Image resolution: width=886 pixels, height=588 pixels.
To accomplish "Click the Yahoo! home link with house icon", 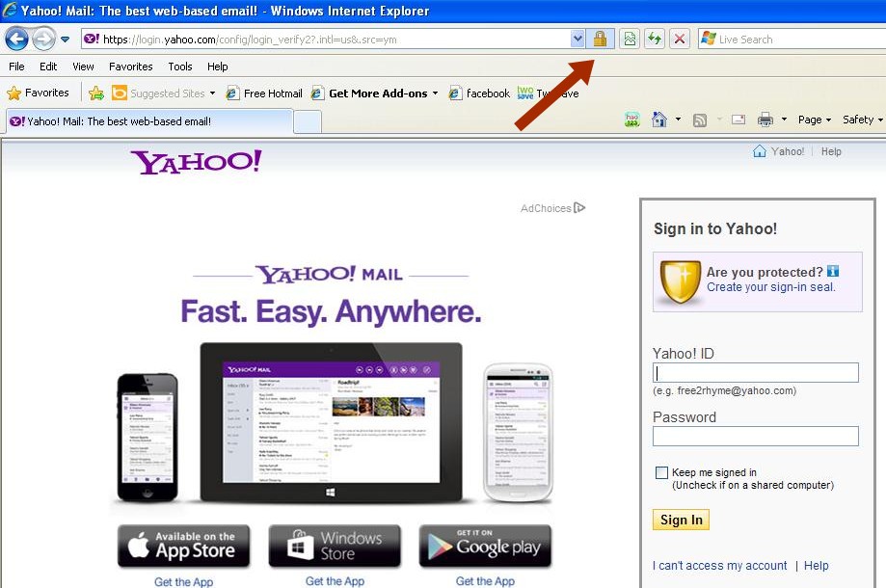I will click(x=779, y=151).
